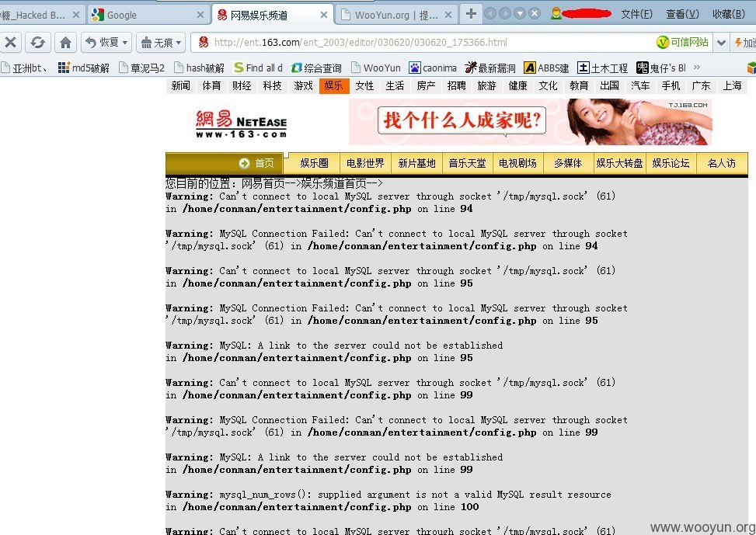Open the 草泥马2 bookmark
Viewport: 756px width, 535px height.
click(x=141, y=68)
